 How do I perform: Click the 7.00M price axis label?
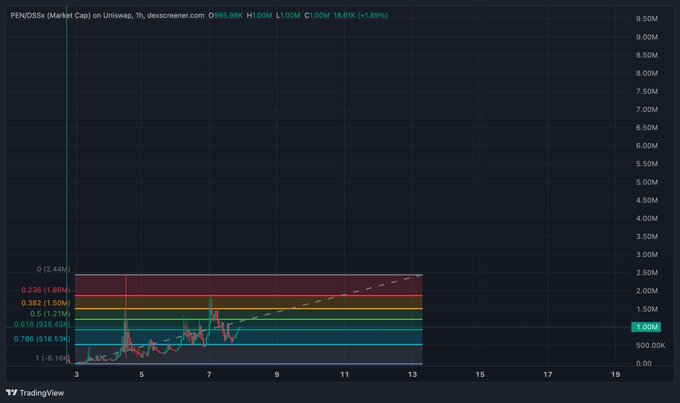coord(647,109)
